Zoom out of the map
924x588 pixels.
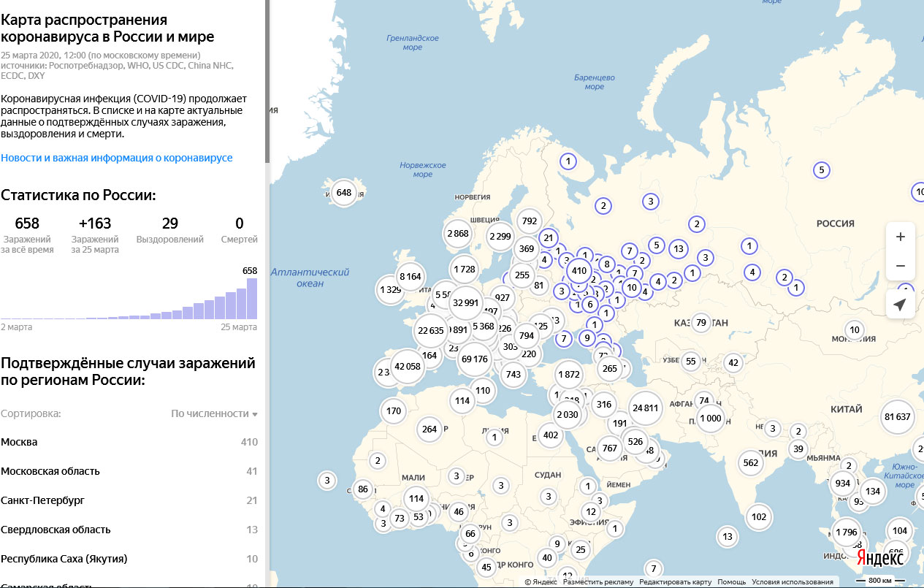pyautogui.click(x=900, y=266)
